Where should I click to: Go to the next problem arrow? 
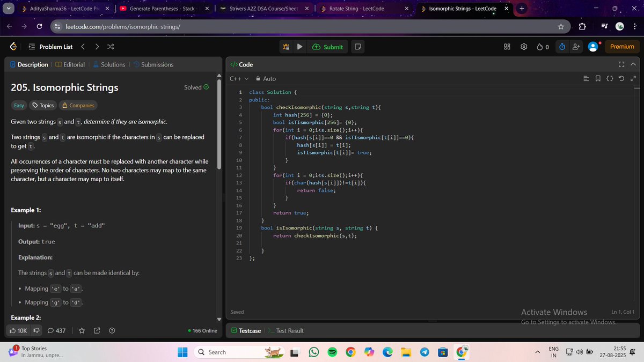97,47
